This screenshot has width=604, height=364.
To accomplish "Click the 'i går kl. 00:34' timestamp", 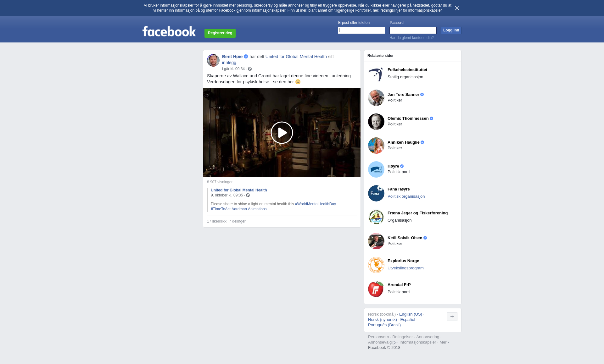I will [x=233, y=69].
